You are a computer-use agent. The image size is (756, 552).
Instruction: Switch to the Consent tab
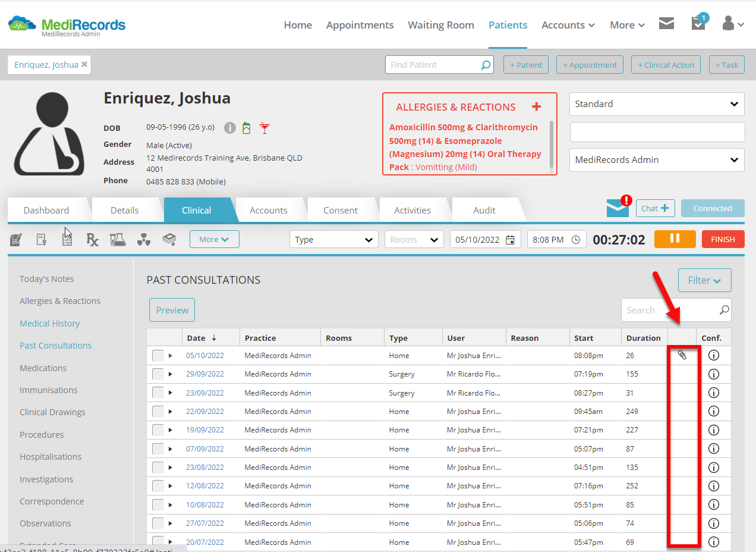[341, 210]
